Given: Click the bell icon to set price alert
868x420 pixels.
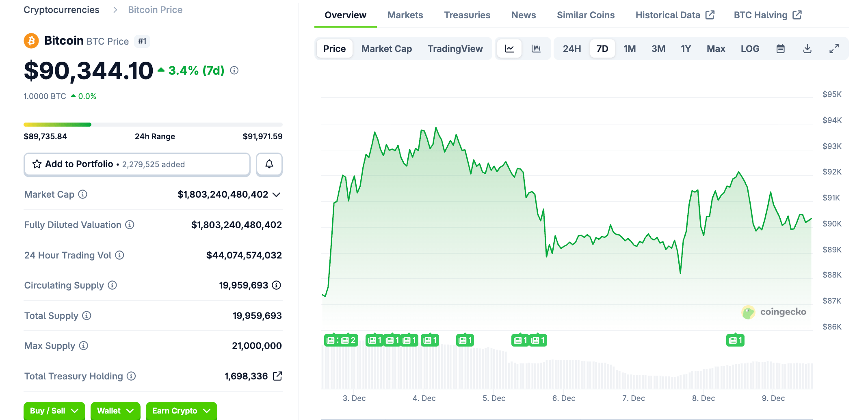Looking at the screenshot, I should [x=269, y=164].
